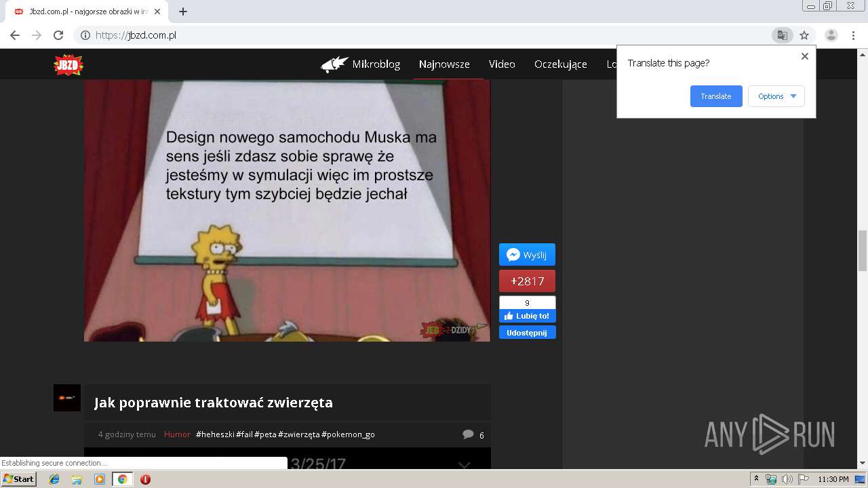Open the media player taskbar icon
Image resolution: width=868 pixels, height=488 pixels.
[100, 479]
